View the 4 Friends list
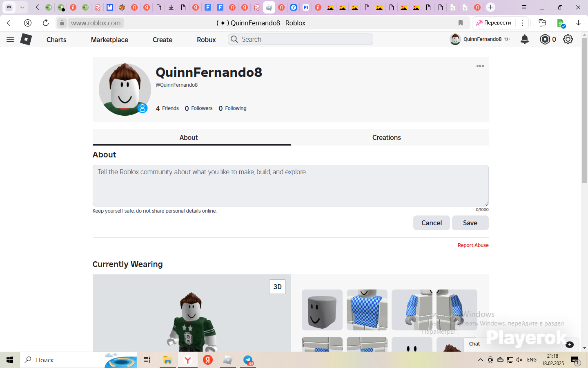The height and width of the screenshot is (368, 588). click(167, 108)
